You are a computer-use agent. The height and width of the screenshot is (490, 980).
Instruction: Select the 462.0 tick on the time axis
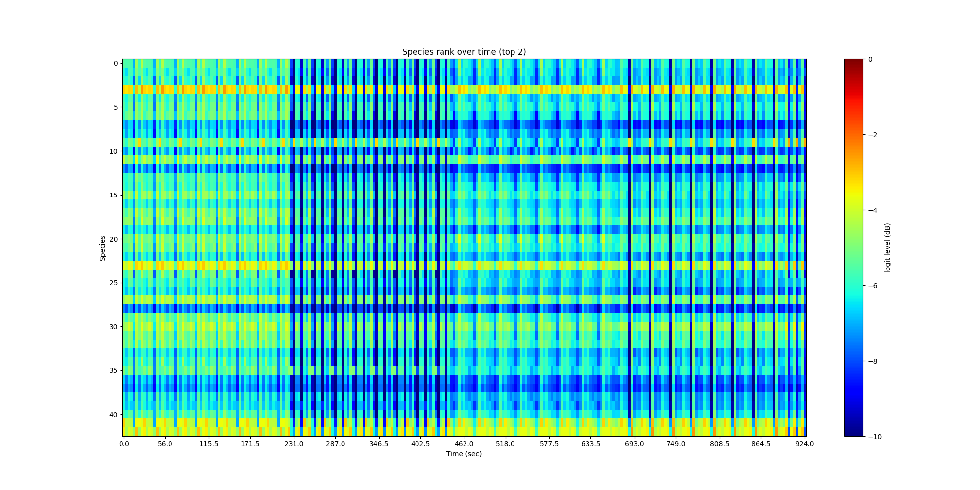(464, 444)
